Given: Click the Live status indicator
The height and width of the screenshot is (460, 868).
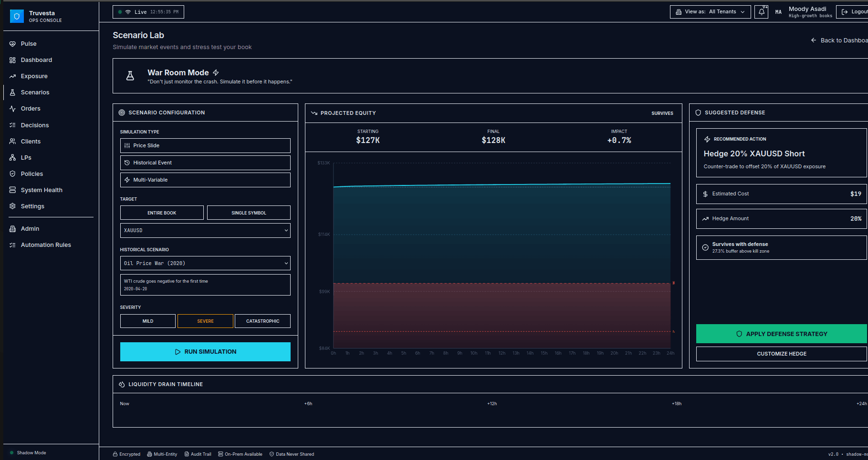Looking at the screenshot, I should tap(148, 12).
